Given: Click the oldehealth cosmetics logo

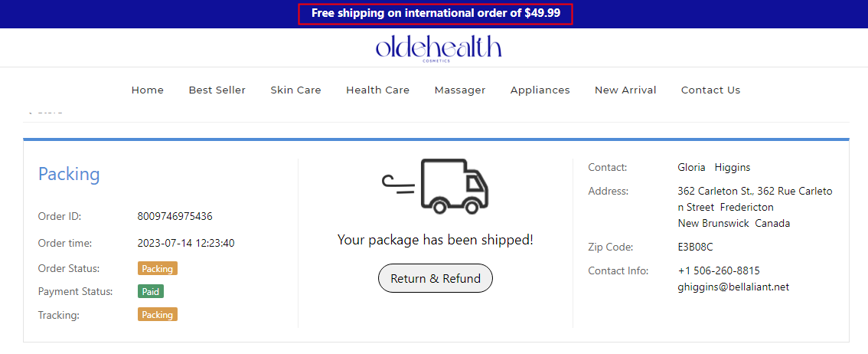Looking at the screenshot, I should 438,48.
